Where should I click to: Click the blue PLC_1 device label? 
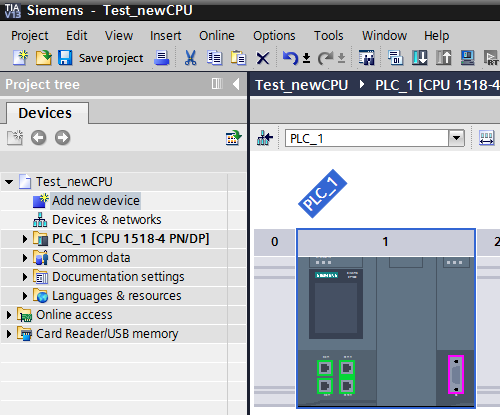[x=323, y=194]
